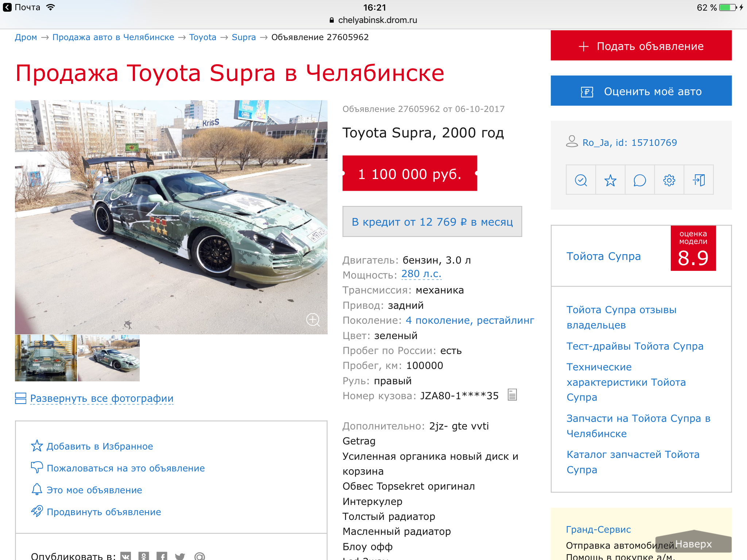747x560 pixels.
Task: Click the verified checkmark icon in seller panel
Action: pyautogui.click(x=581, y=180)
